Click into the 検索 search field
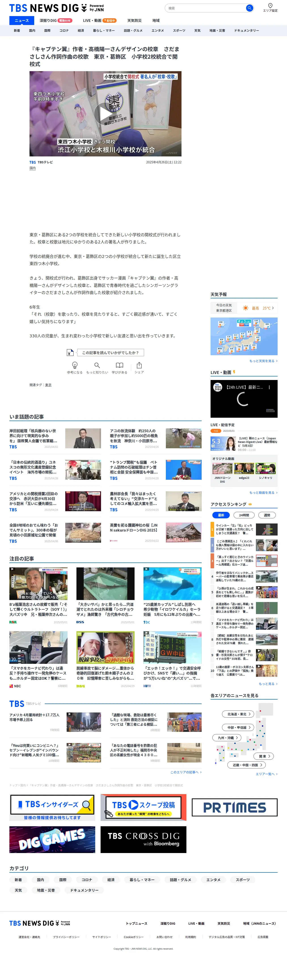Screen dimensions: 287x980 pos(206,8)
